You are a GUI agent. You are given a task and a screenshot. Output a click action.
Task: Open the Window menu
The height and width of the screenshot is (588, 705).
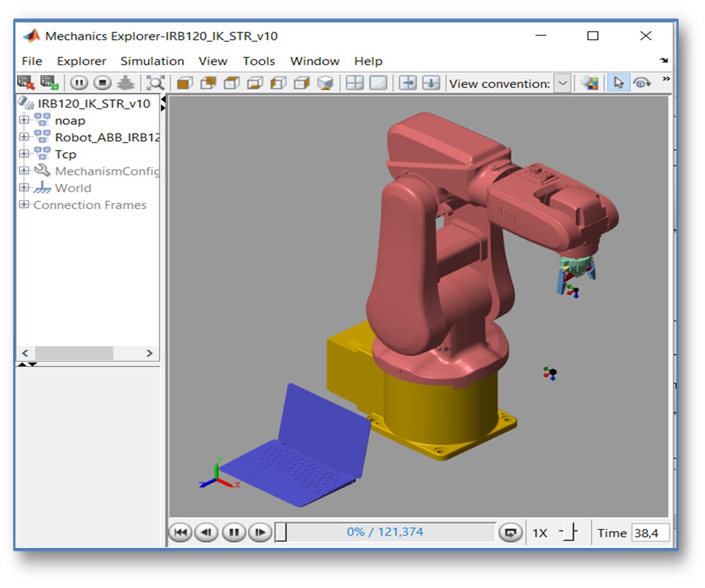click(315, 61)
